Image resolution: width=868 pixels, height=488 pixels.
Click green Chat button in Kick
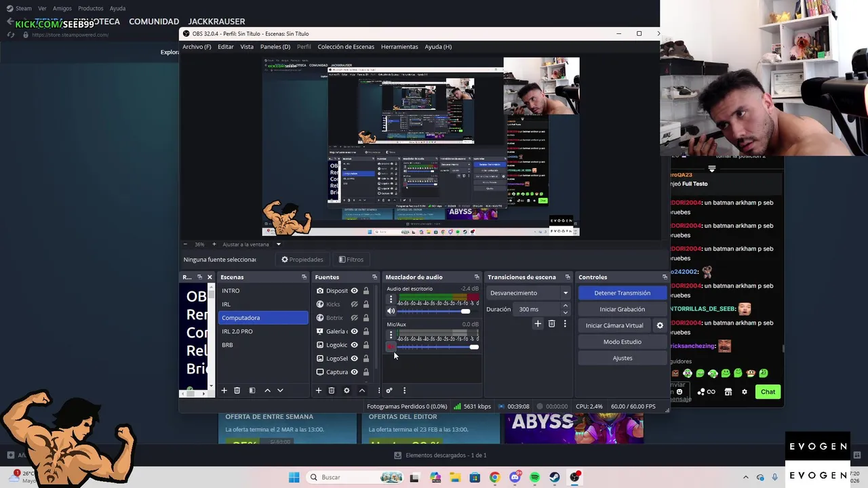(768, 392)
